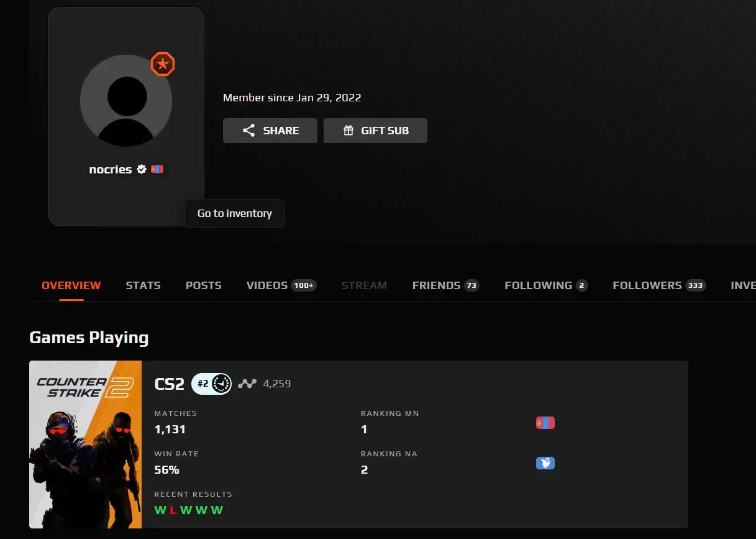Image resolution: width=756 pixels, height=539 pixels.
Task: Click the Counter-Strike 2 game cover image
Action: click(85, 444)
